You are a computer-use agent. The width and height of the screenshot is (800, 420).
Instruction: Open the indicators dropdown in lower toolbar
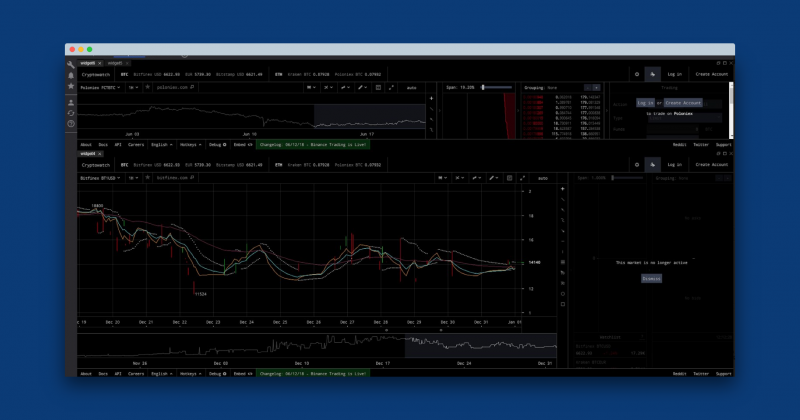click(x=459, y=178)
